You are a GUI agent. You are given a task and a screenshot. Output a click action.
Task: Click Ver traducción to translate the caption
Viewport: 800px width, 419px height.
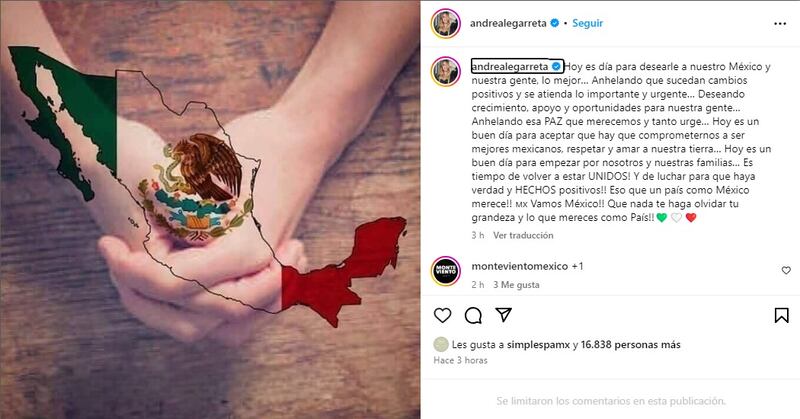coord(523,235)
